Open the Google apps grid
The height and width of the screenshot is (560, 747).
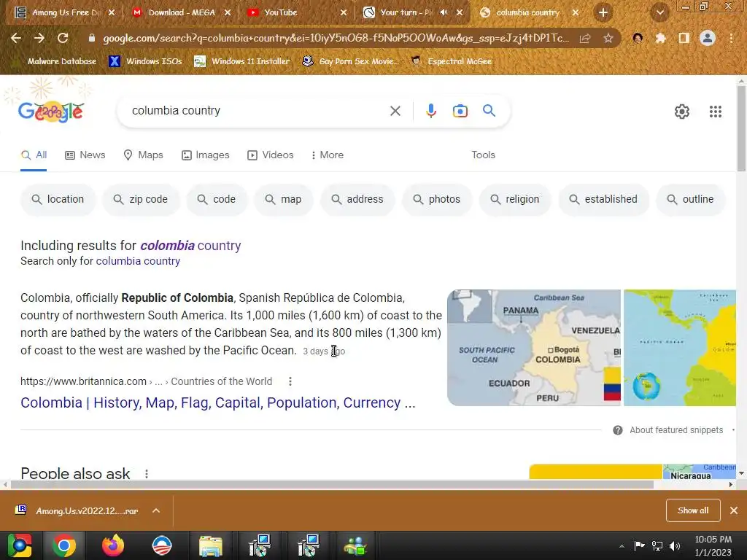coord(715,112)
